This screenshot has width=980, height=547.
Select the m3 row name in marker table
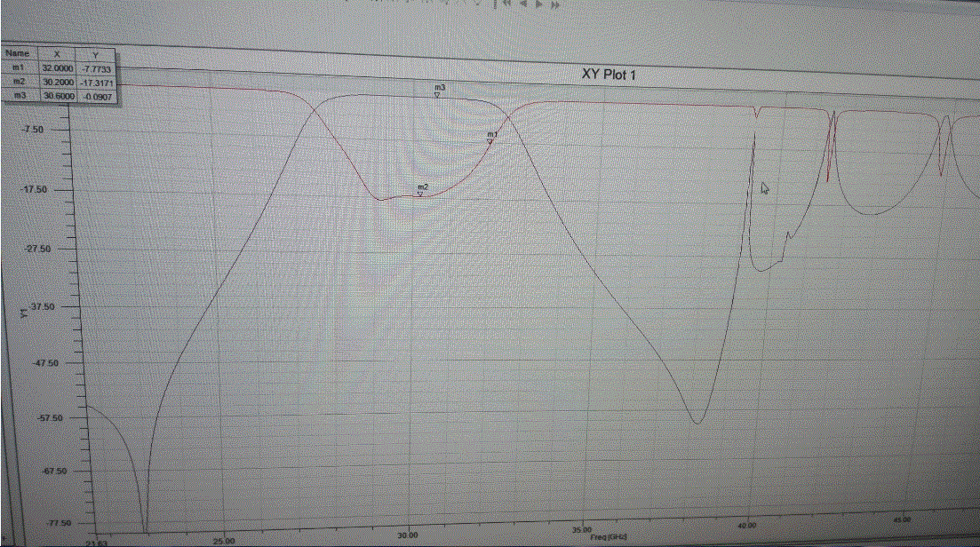point(20,95)
